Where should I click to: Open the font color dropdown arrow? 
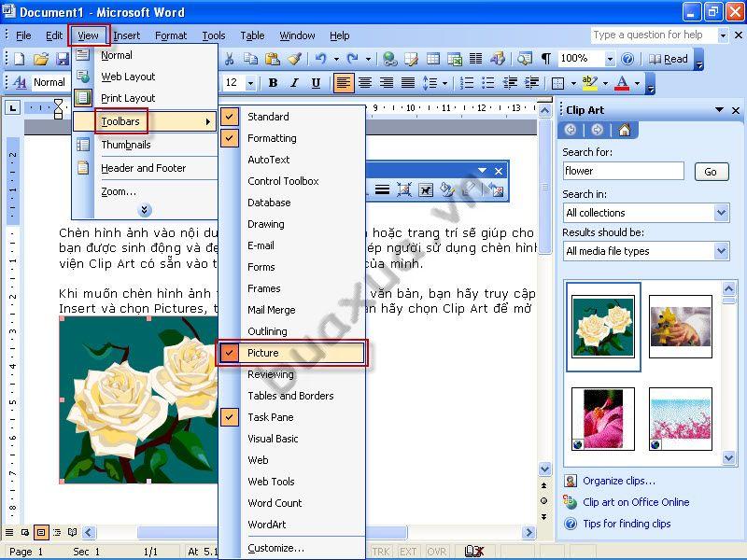coord(637,83)
